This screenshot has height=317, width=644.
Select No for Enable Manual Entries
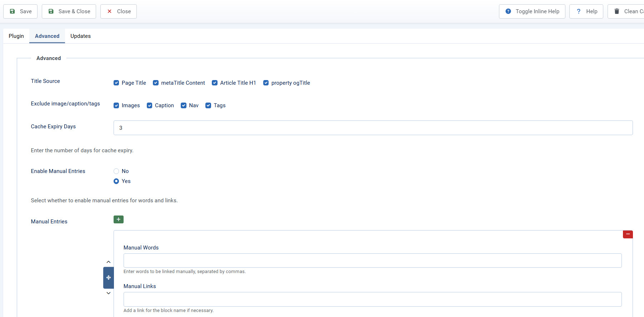click(116, 171)
